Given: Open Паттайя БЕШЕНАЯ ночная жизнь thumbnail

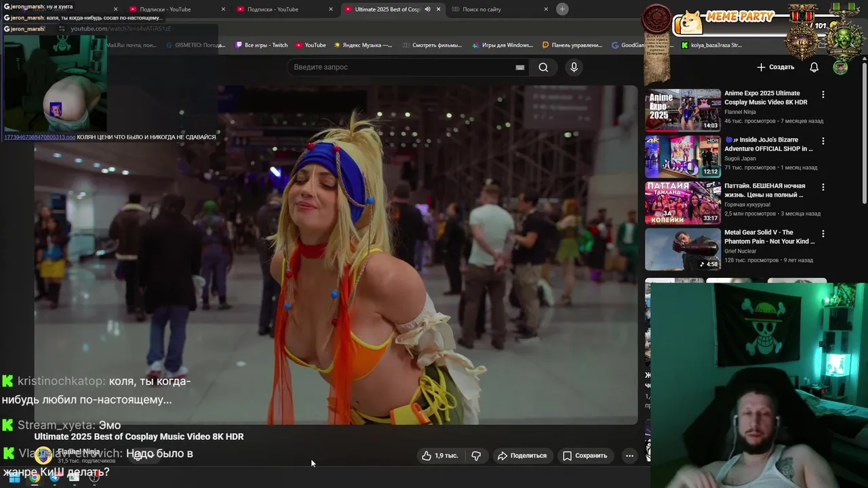Looking at the screenshot, I should tap(683, 203).
